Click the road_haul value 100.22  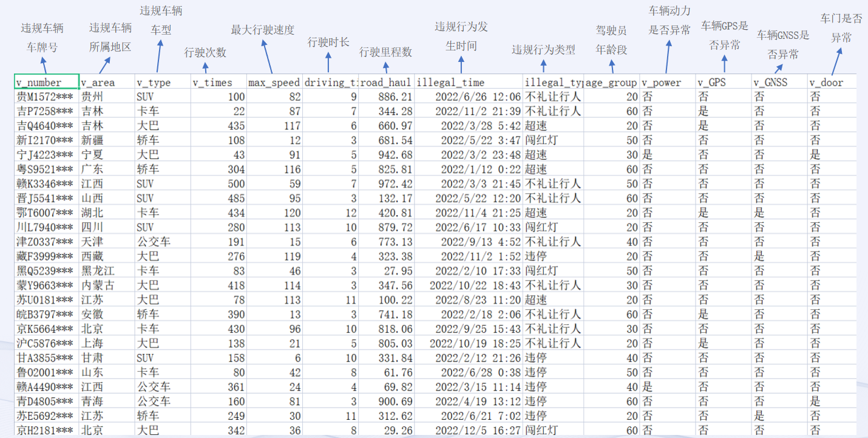click(x=386, y=300)
